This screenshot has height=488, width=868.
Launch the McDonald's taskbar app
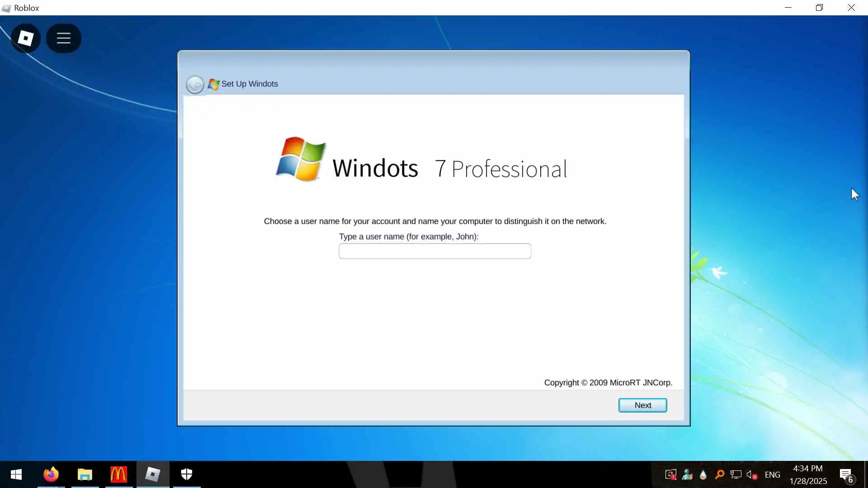(x=119, y=474)
